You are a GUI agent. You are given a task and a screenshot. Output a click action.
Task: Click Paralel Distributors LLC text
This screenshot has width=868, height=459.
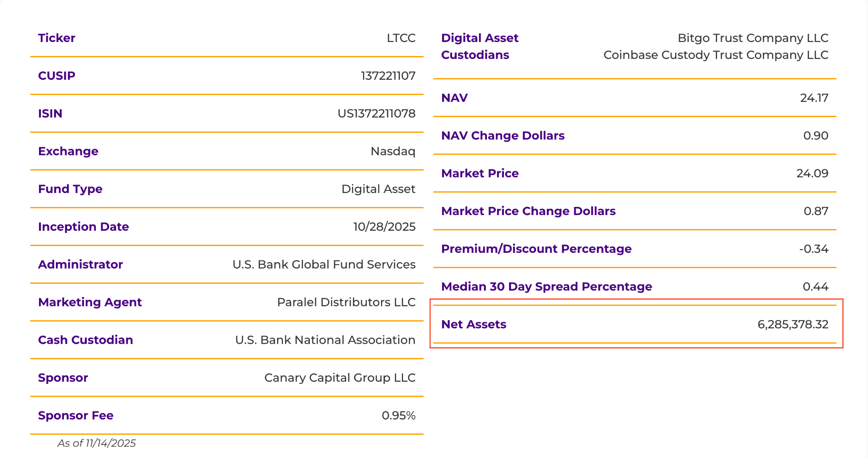(x=346, y=302)
